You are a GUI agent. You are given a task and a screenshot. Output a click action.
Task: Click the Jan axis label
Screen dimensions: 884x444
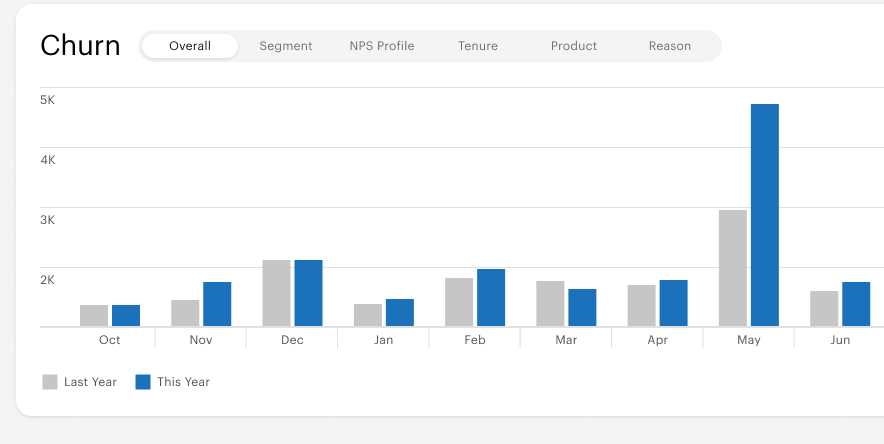[383, 340]
